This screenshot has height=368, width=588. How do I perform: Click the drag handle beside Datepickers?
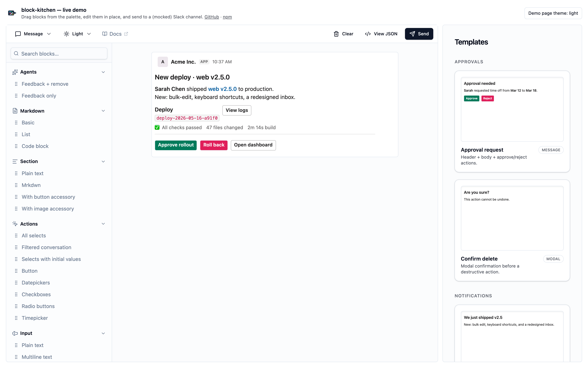[16, 283]
